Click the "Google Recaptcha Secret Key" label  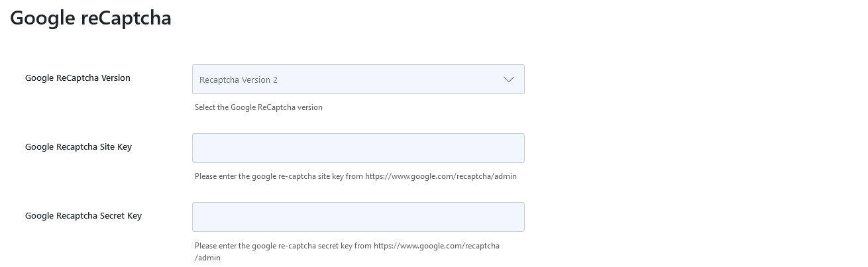[83, 216]
